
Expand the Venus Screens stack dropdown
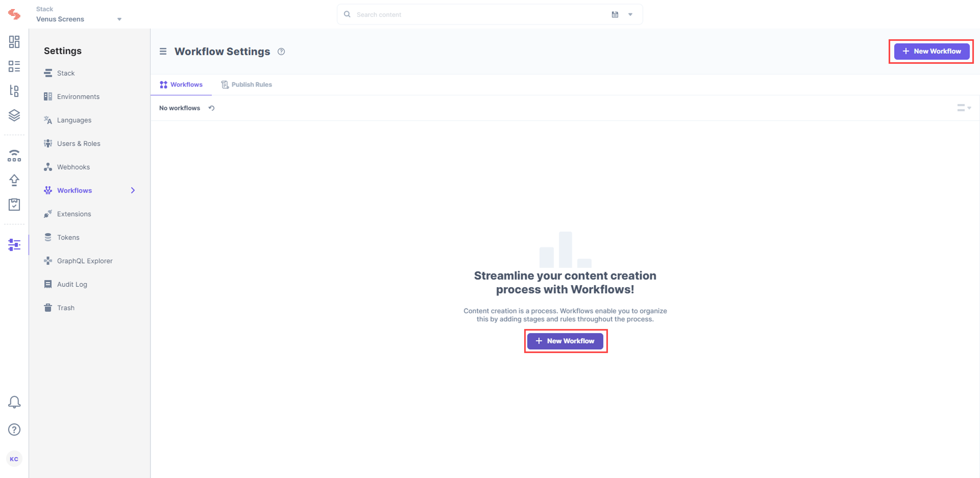pyautogui.click(x=119, y=19)
